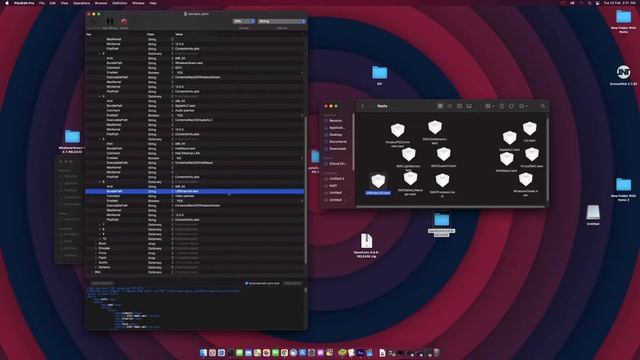Select the SMCBatteryManager.kext file icon

click(410, 178)
